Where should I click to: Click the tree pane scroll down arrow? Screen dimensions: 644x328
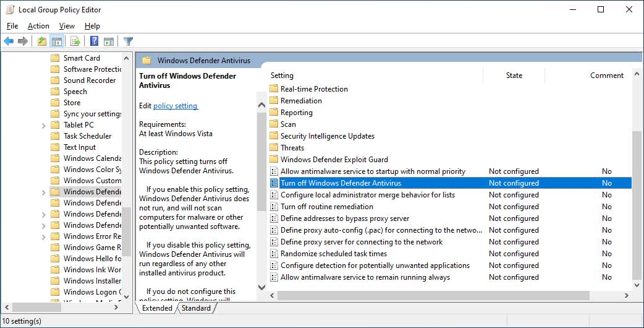coord(127,296)
